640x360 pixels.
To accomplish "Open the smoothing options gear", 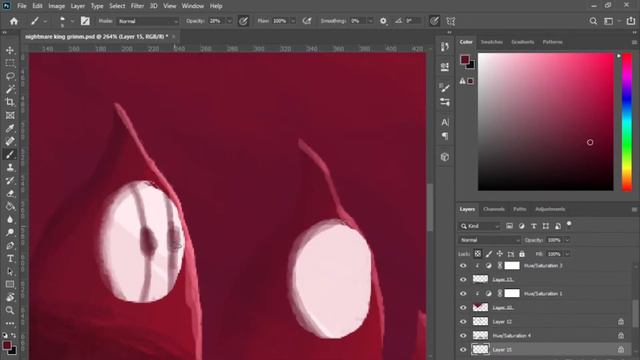I will pos(383,21).
